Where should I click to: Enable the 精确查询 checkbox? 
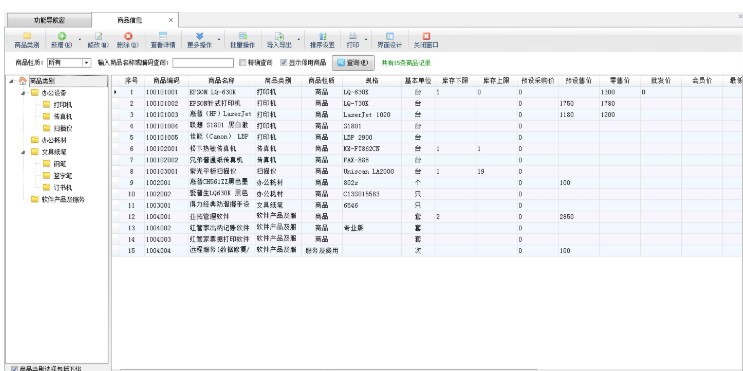click(242, 63)
